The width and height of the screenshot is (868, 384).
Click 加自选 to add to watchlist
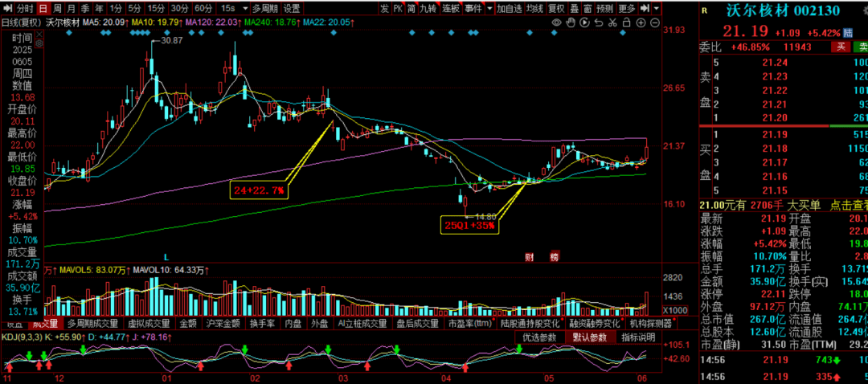click(510, 8)
